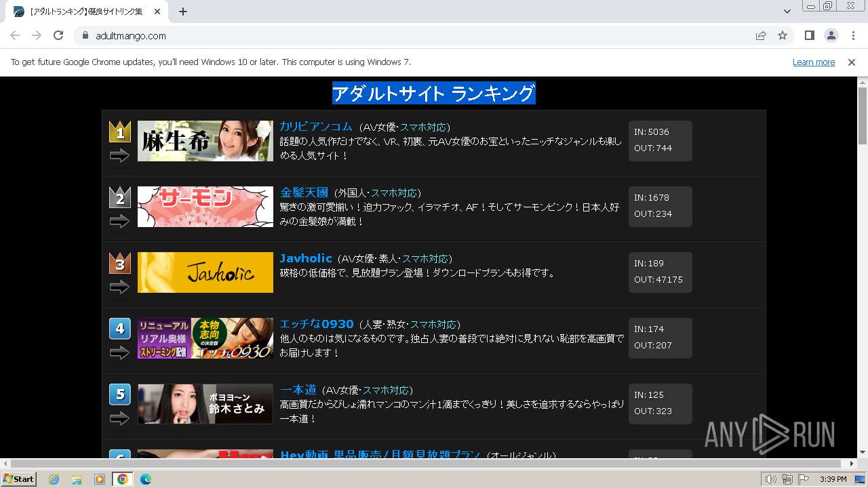Open エッチな0930 link
The width and height of the screenshot is (868, 488).
tap(317, 324)
